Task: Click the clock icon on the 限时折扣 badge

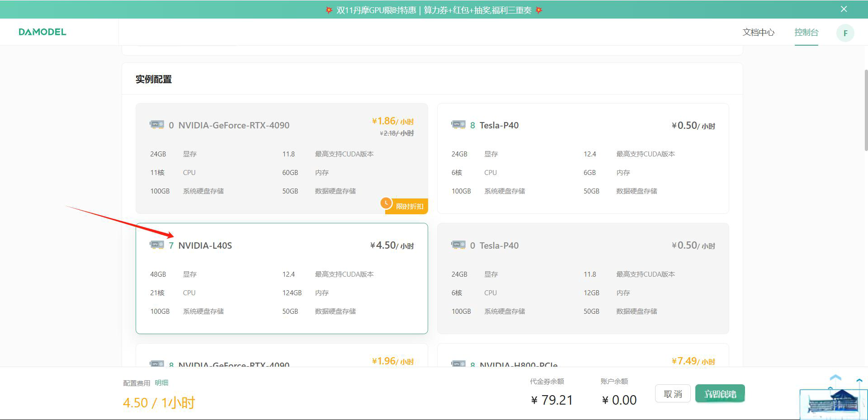Action: pyautogui.click(x=386, y=203)
